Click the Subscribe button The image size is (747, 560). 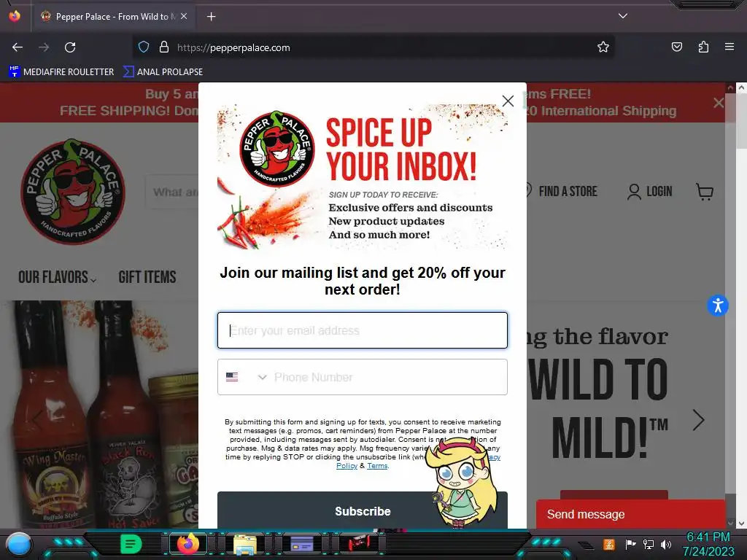[x=362, y=510]
